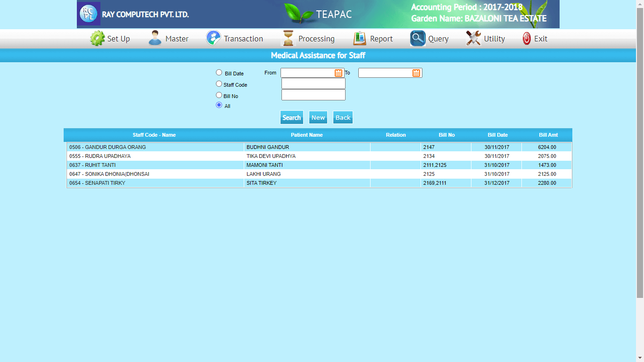Click the Staff Code - Name column header
Image resolution: width=644 pixels, height=362 pixels.
154,135
